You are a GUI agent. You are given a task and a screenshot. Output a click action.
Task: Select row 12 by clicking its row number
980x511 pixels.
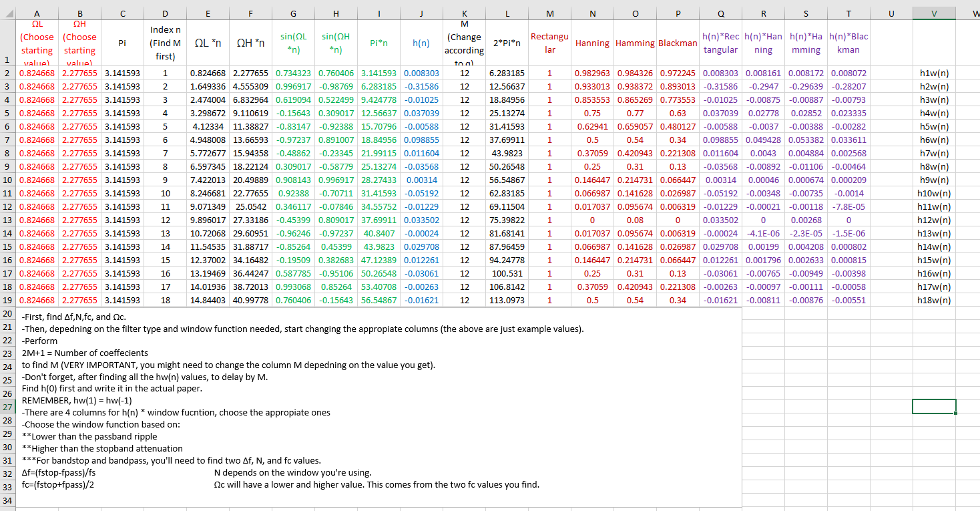coord(9,206)
